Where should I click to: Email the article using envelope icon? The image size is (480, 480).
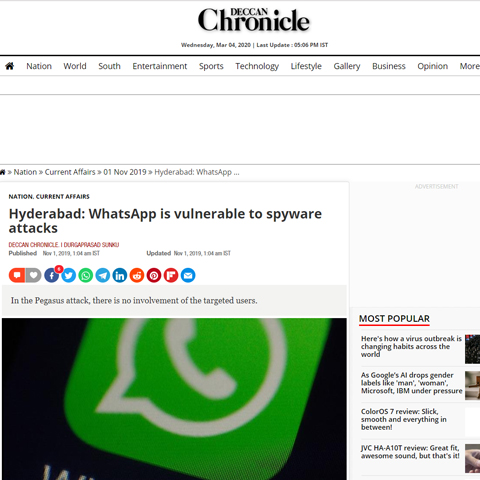pyautogui.click(x=188, y=275)
